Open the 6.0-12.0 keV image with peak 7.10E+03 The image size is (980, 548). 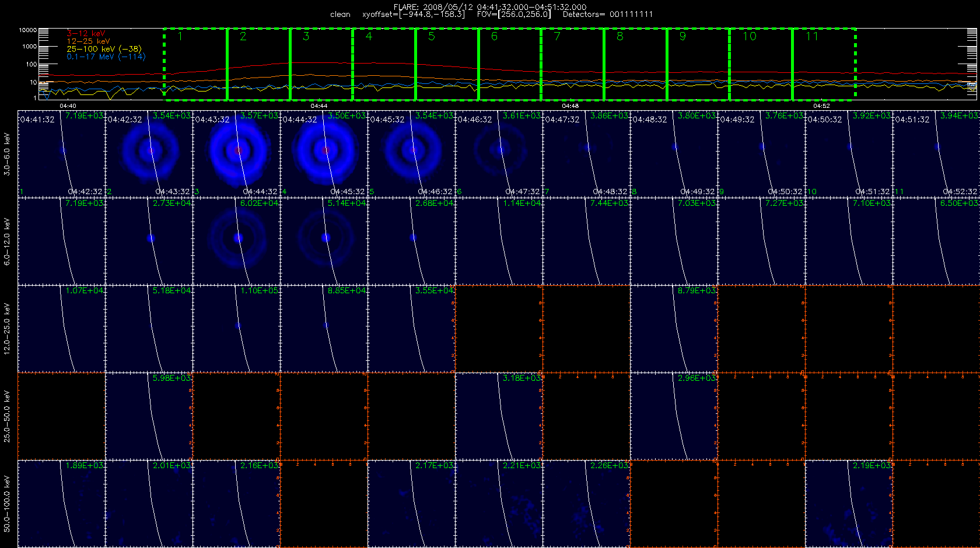click(849, 241)
